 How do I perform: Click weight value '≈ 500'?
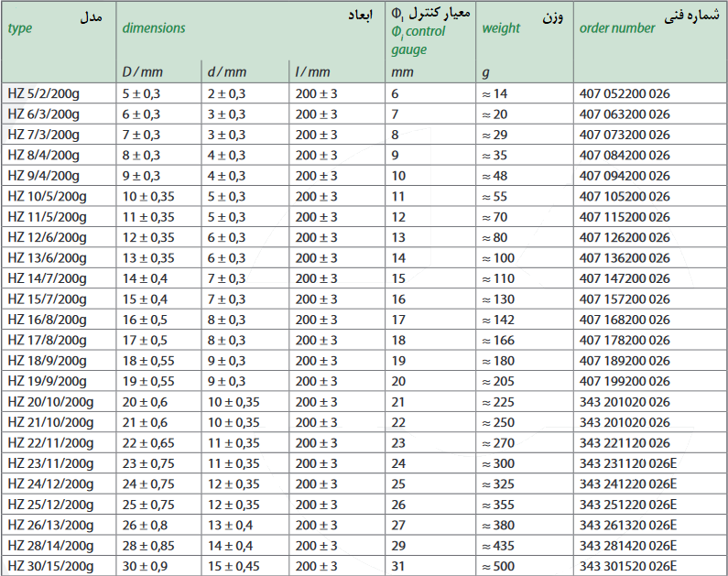pos(498,566)
